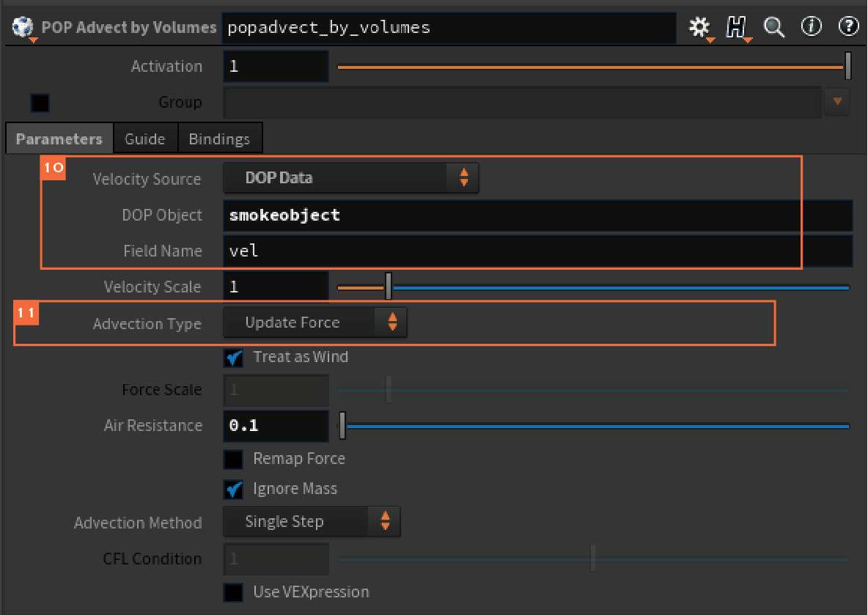Screen dimensions: 868x615
Task: Click the Velocity Scale value field
Action: (x=276, y=287)
